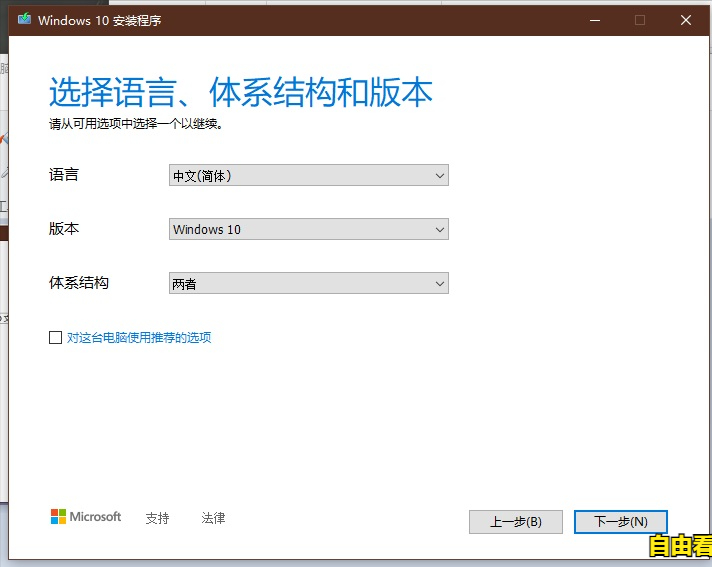Open the 版本 dropdown showing Windows 10
The height and width of the screenshot is (567, 712).
tap(309, 229)
